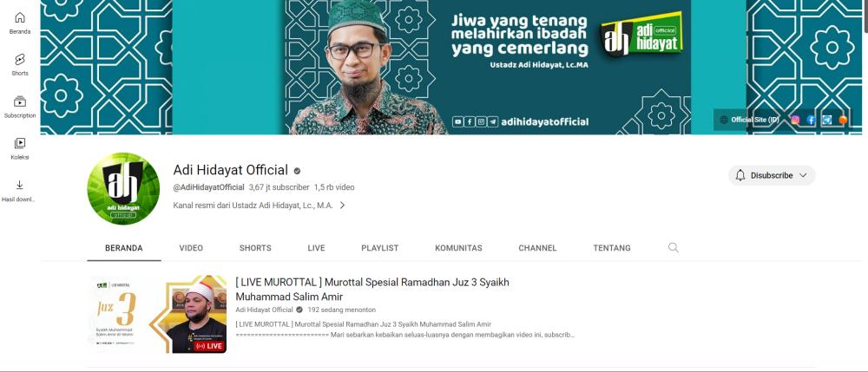Image resolution: width=868 pixels, height=372 pixels.
Task: Search within the channel using magnifier icon
Action: (x=674, y=248)
